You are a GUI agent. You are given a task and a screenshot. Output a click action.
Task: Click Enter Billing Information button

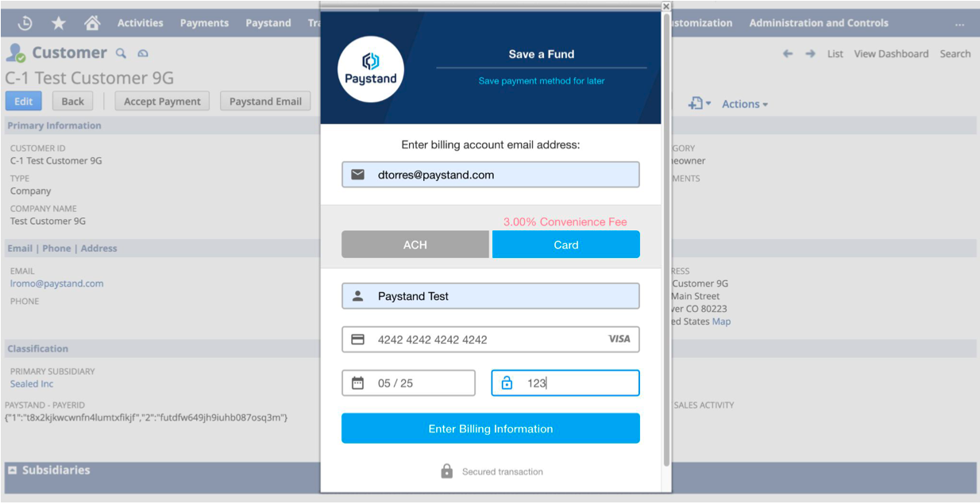491,429
